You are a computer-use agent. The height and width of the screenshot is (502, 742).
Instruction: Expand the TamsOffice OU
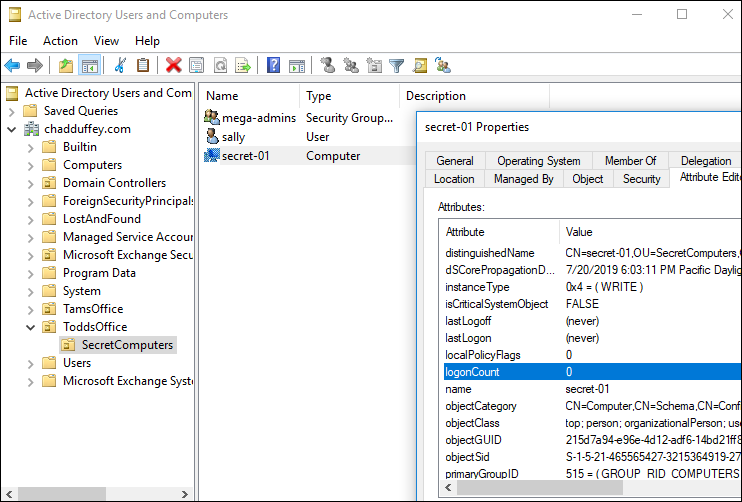[x=31, y=309]
